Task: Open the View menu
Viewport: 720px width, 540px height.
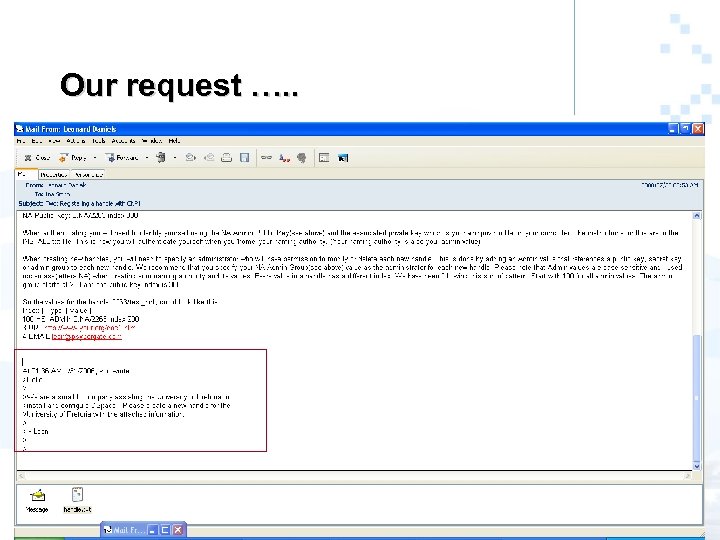Action: click(x=54, y=141)
